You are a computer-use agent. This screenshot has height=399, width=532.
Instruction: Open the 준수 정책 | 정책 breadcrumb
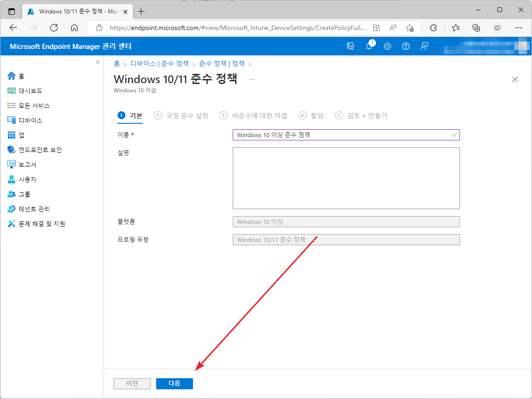pyautogui.click(x=222, y=64)
